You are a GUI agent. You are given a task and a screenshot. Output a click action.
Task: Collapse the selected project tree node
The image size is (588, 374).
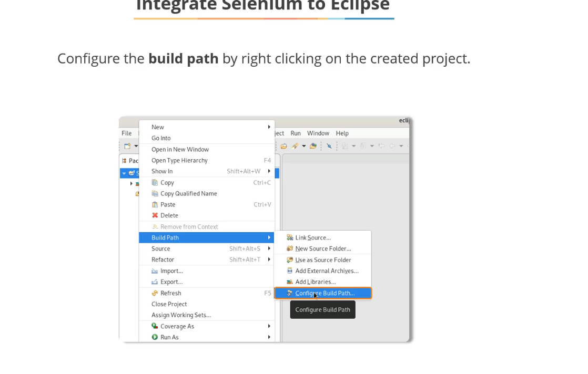point(124,173)
